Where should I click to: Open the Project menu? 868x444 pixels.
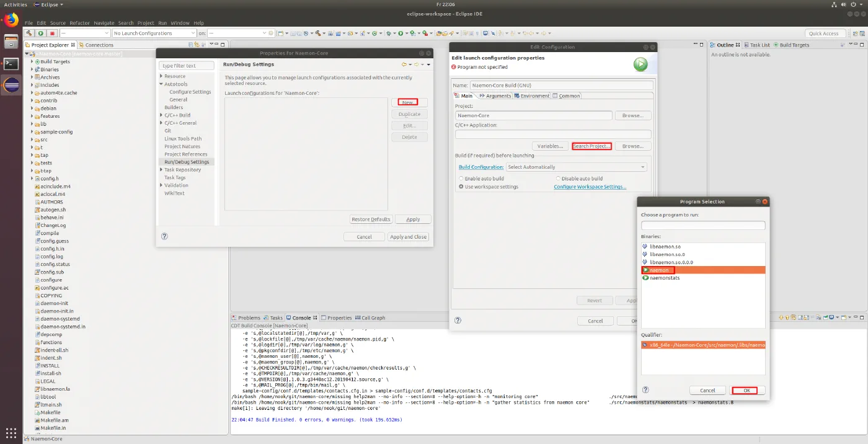[x=146, y=23]
